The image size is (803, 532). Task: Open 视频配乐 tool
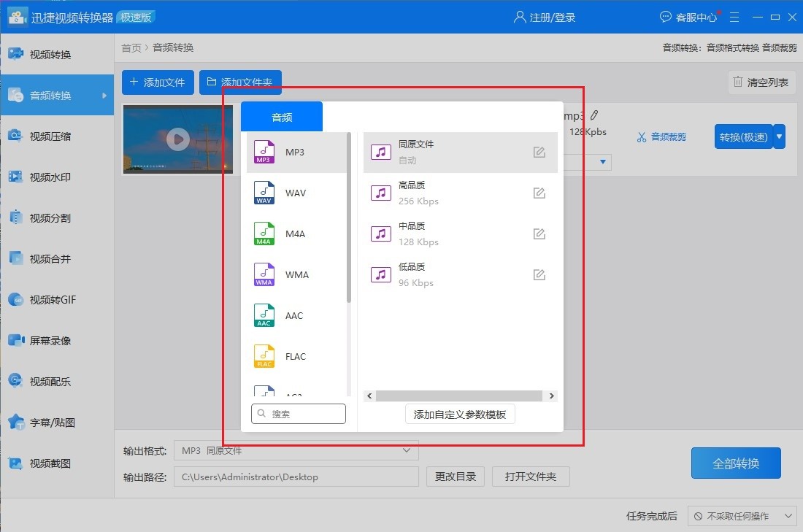pyautogui.click(x=56, y=382)
